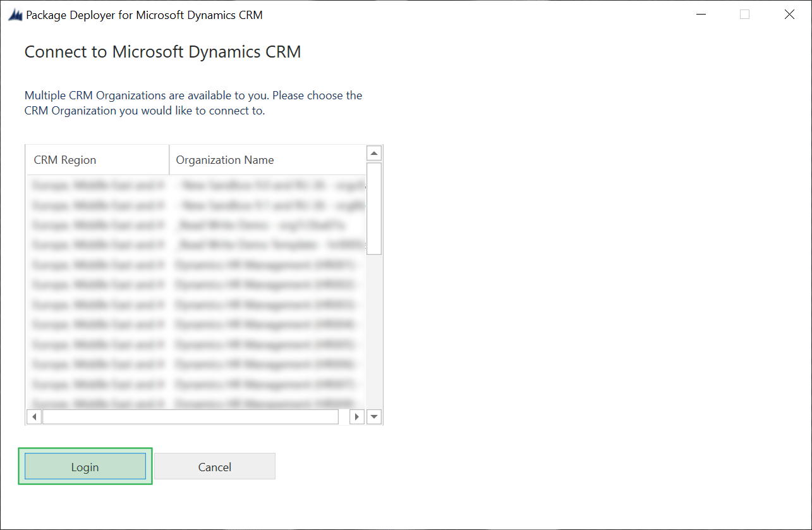Maximize the Package Deployer window
Image resolution: width=812 pixels, height=530 pixels.
tap(744, 14)
